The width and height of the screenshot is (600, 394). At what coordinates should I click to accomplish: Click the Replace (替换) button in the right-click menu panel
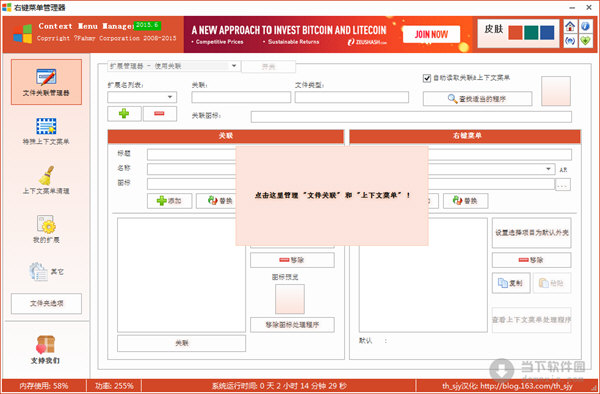465,201
